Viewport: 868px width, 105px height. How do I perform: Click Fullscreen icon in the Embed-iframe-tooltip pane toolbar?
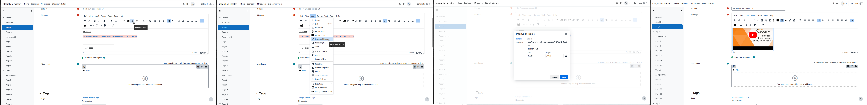pos(150,21)
